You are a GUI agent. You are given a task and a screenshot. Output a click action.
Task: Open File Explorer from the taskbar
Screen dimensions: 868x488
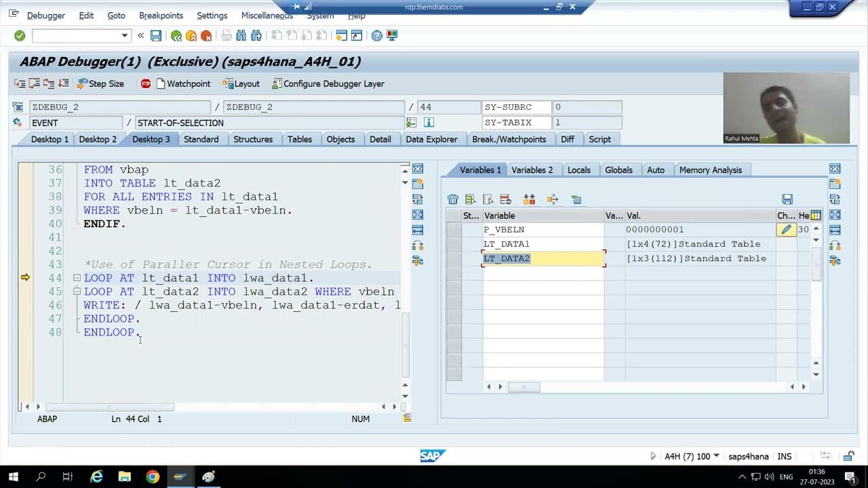tap(125, 477)
